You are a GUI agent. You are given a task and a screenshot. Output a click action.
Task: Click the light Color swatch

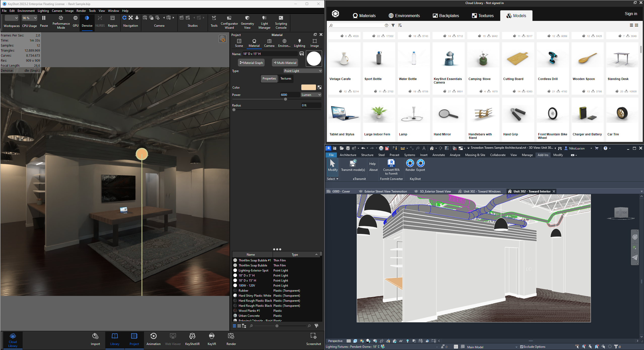click(x=308, y=87)
